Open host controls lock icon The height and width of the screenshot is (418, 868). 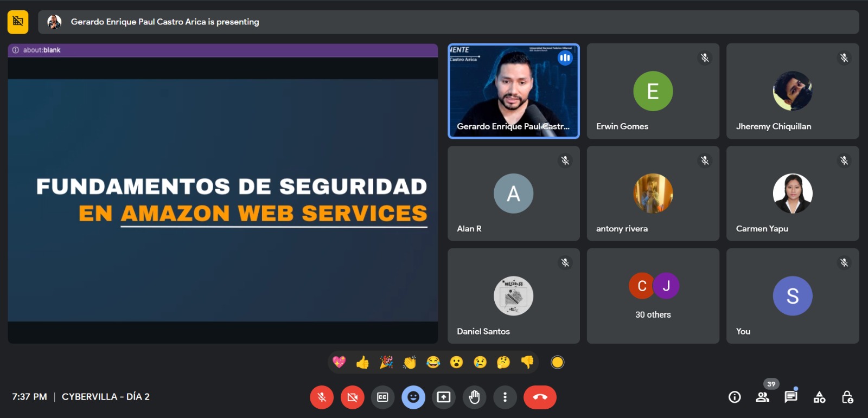pyautogui.click(x=847, y=397)
